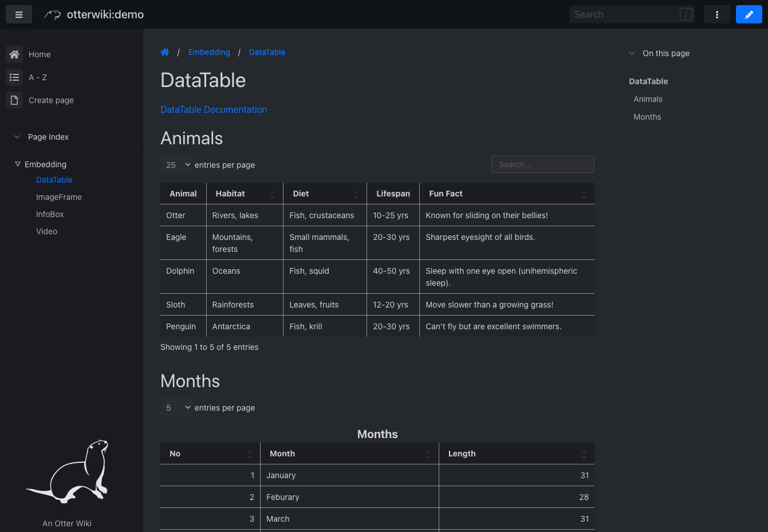The width and height of the screenshot is (768, 532).
Task: Click the blue edit pencil button
Action: click(x=749, y=14)
